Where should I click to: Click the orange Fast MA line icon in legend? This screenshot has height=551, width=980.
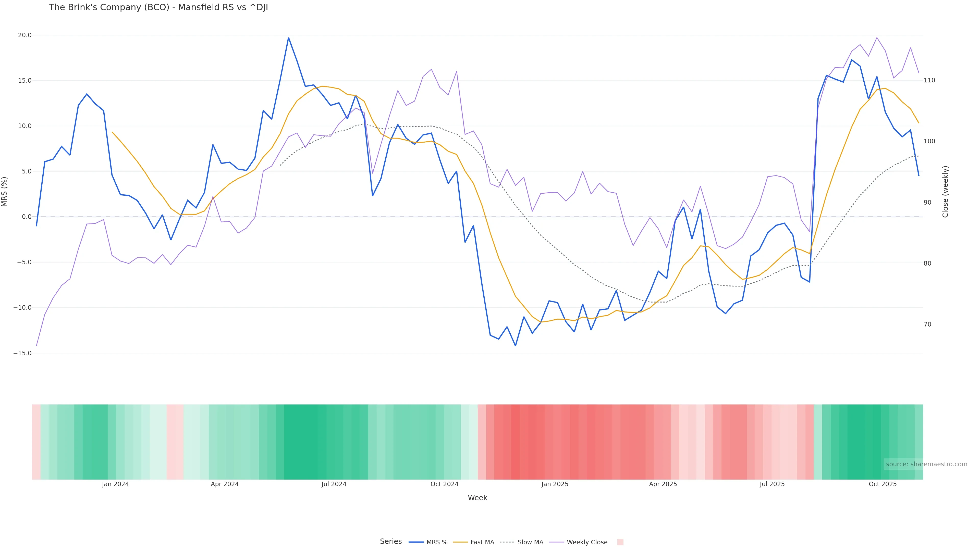tap(460, 542)
